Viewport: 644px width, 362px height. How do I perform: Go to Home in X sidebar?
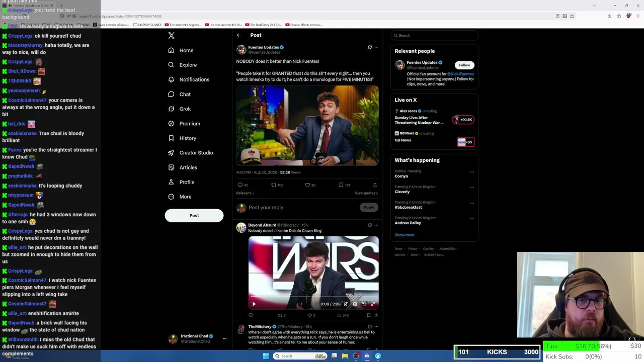[181, 50]
